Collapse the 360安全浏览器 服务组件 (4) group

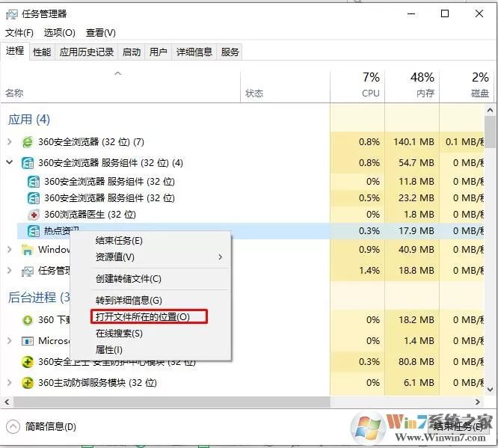tap(10, 162)
